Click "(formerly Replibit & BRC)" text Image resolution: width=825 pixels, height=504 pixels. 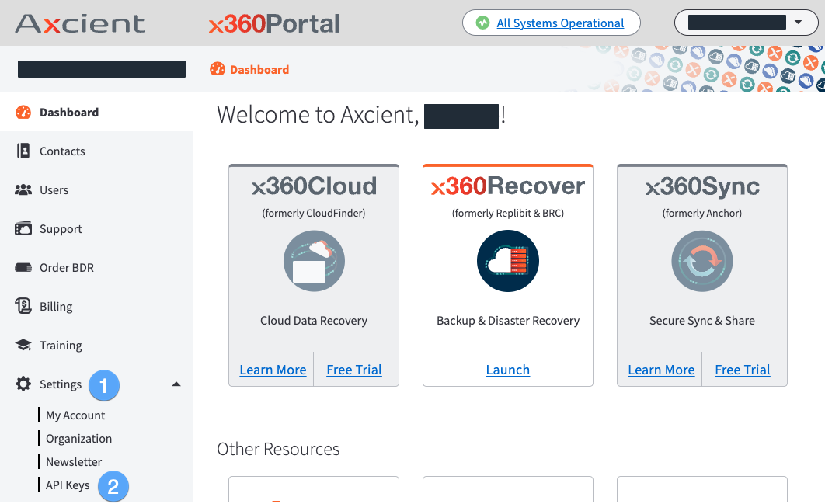(x=508, y=213)
